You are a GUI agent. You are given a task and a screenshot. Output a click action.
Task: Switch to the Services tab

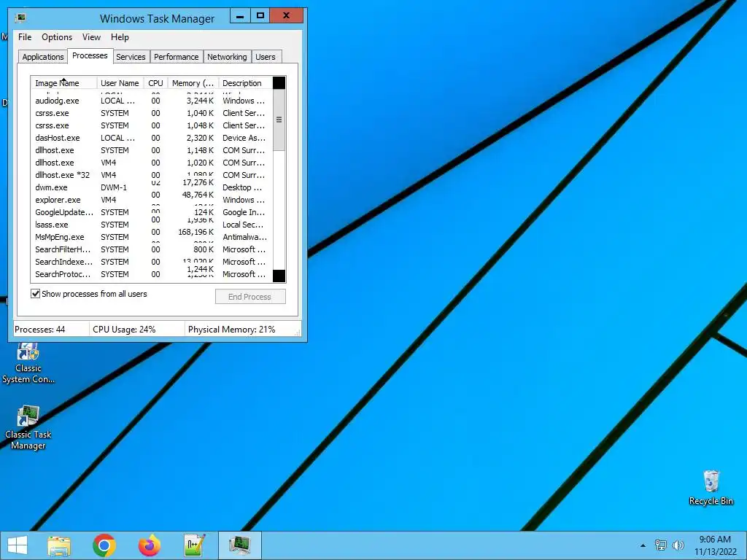coord(131,57)
